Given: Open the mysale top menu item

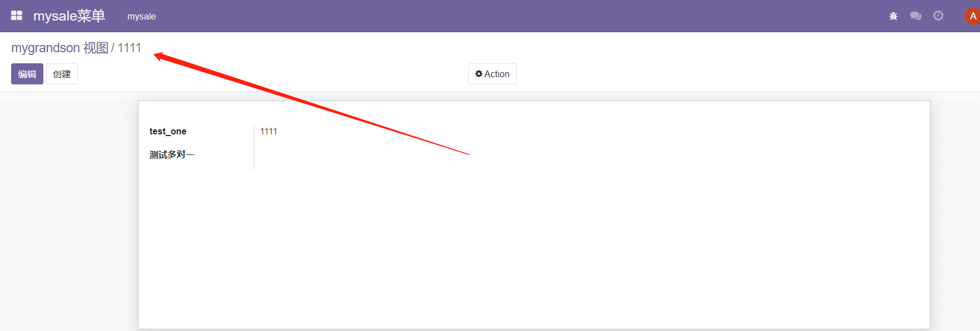Looking at the screenshot, I should click(141, 17).
